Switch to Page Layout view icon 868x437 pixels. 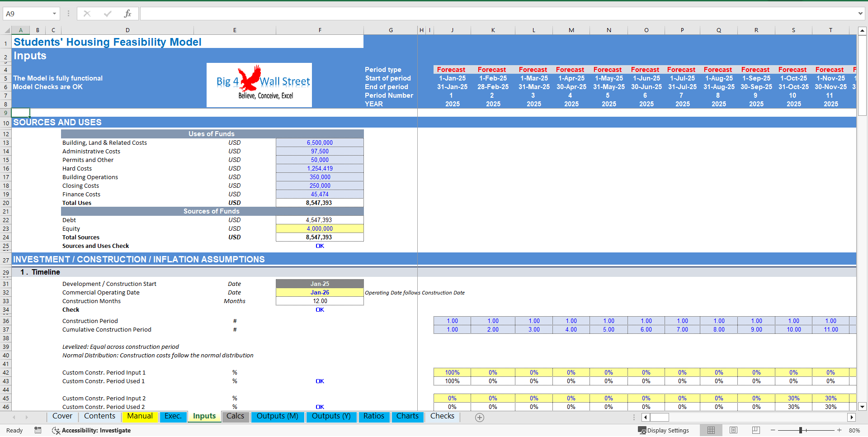click(733, 430)
